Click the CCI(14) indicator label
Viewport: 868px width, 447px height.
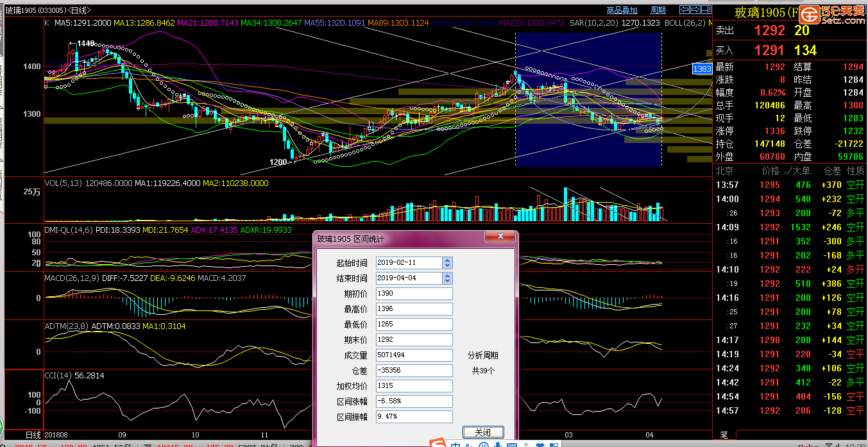point(58,376)
